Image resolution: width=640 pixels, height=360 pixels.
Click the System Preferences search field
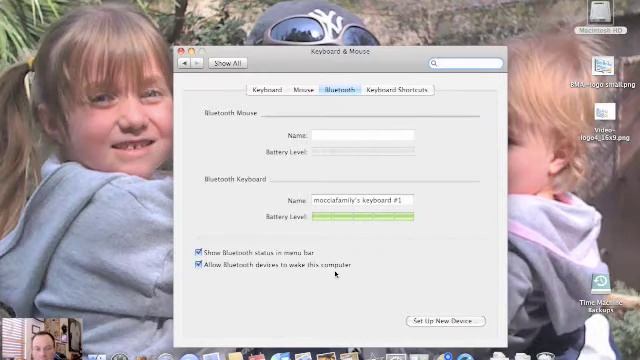pos(466,63)
